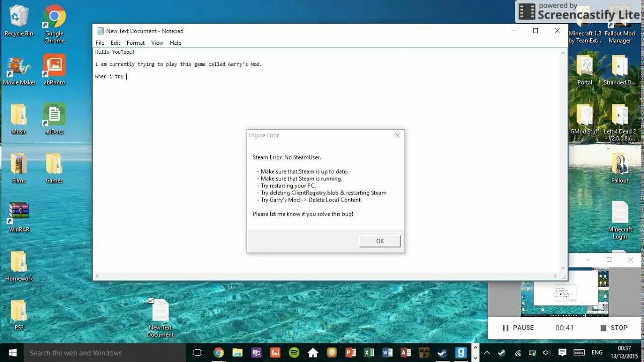Click the Steam icon in the system tray
This screenshot has width=644, height=362.
502,353
